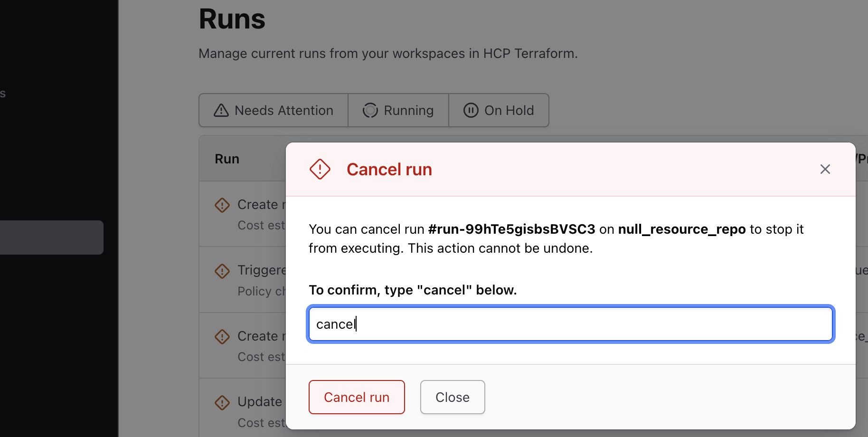Dismiss the Cancel run dialog with X
Screen dimensions: 868x437
tap(825, 169)
